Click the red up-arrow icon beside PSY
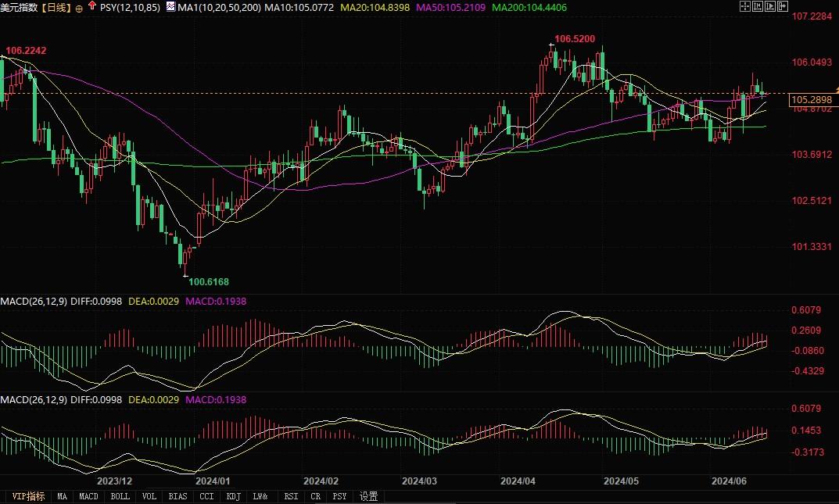Viewport: 839px width, 504px height. pyautogui.click(x=92, y=6)
